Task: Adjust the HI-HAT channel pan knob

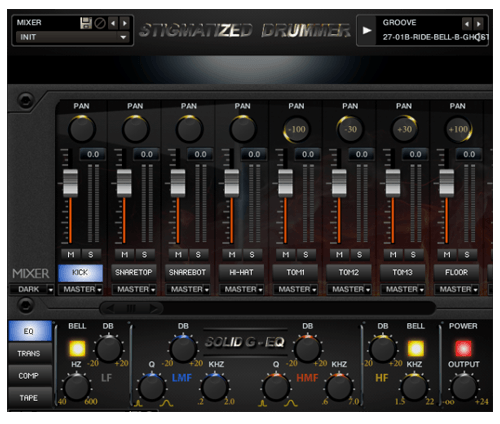Action: 243,129
